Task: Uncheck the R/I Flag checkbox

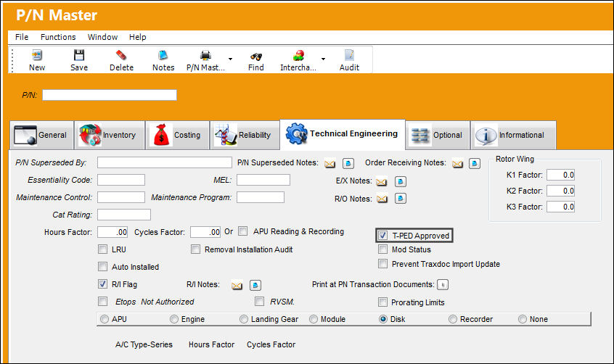Action: (102, 284)
